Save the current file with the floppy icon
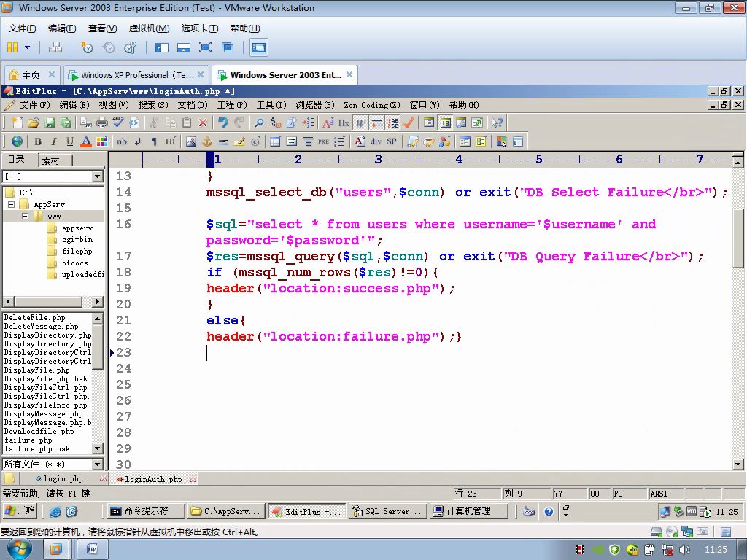This screenshot has width=747, height=560. [x=50, y=122]
